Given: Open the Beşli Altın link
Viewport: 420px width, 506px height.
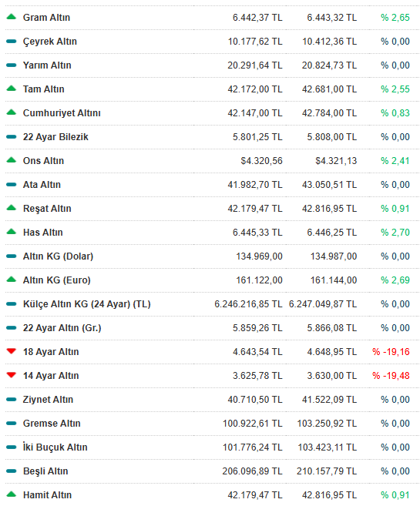Looking at the screenshot, I should [x=45, y=471].
